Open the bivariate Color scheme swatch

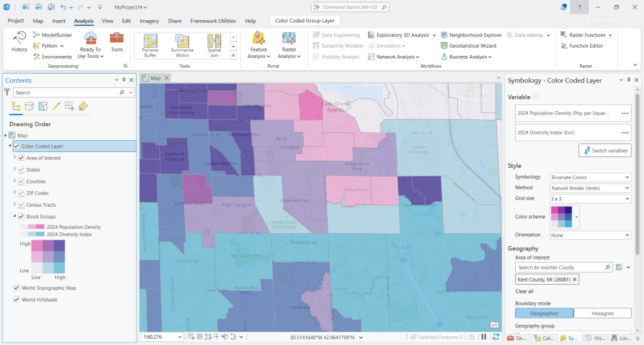pyautogui.click(x=565, y=217)
